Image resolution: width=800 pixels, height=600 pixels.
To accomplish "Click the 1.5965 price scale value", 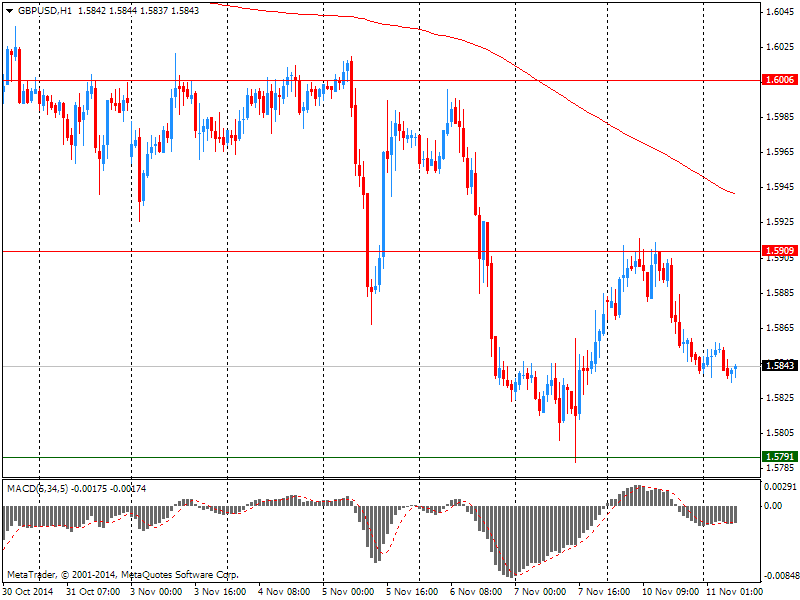I will coord(781,152).
